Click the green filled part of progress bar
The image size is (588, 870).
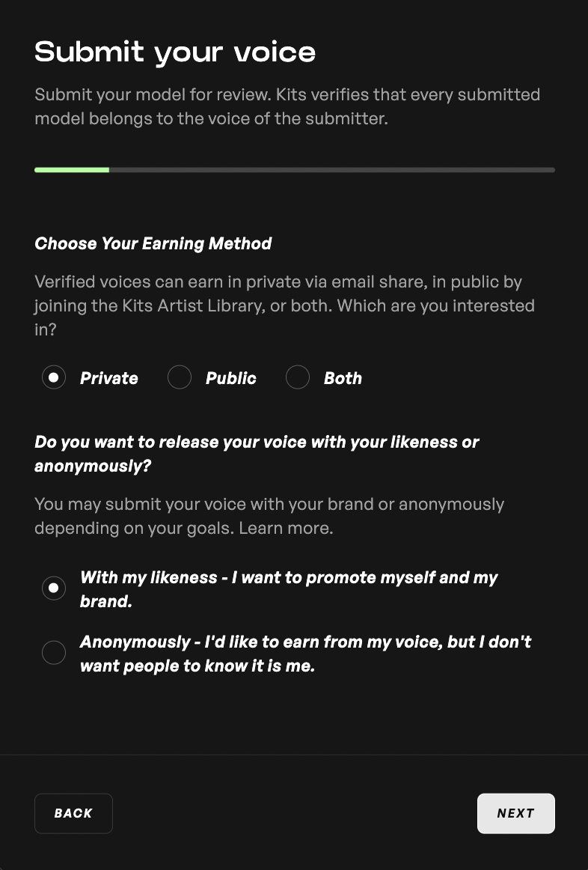(x=72, y=170)
